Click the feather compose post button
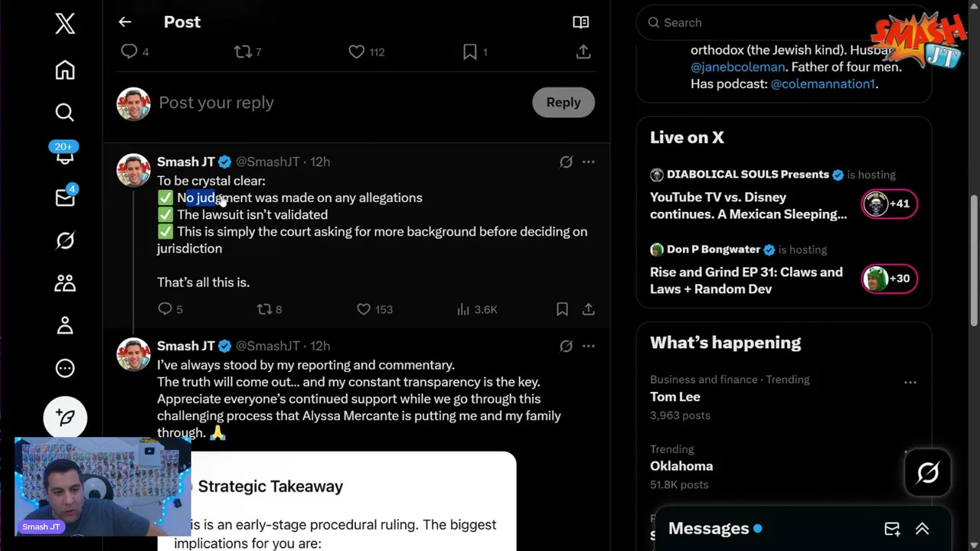The image size is (980, 551). tap(65, 417)
